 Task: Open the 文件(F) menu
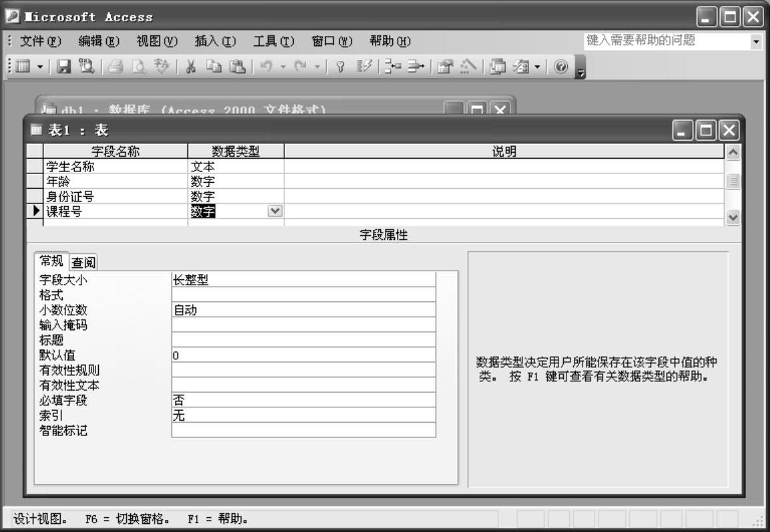40,41
